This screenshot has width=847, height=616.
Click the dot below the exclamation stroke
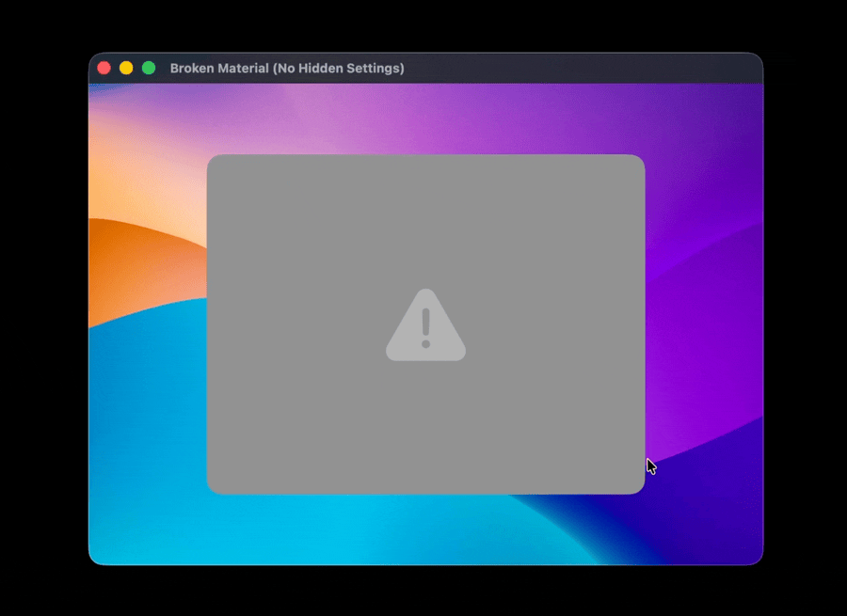(x=425, y=344)
